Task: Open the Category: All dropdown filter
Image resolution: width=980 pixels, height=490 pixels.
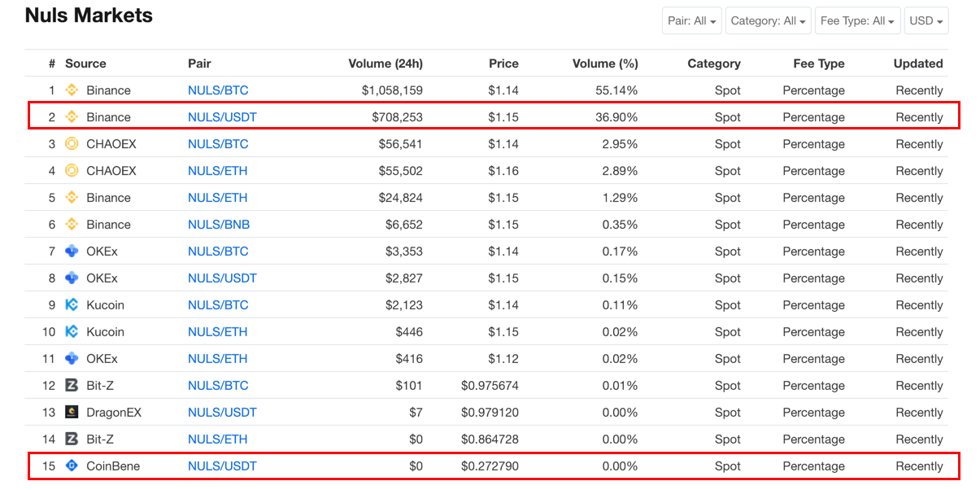Action: pos(769,21)
